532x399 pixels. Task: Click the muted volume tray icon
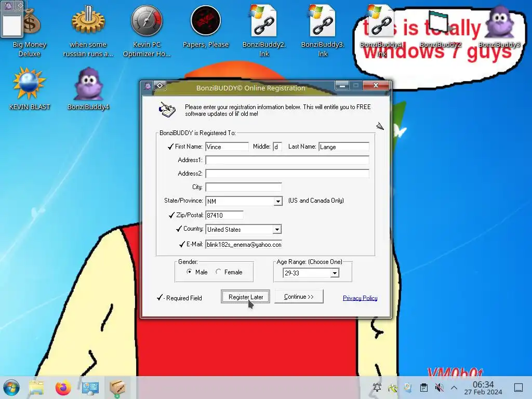click(x=440, y=387)
